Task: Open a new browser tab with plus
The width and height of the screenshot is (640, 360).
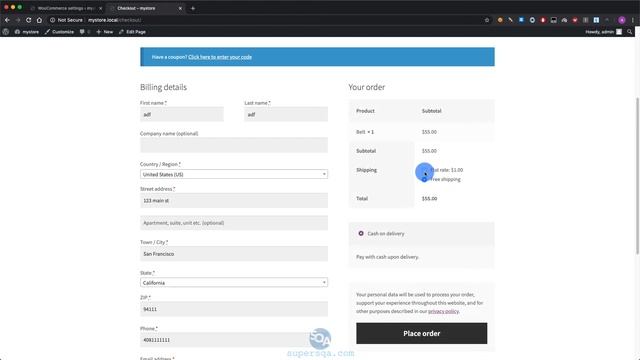Action: tap(193, 8)
